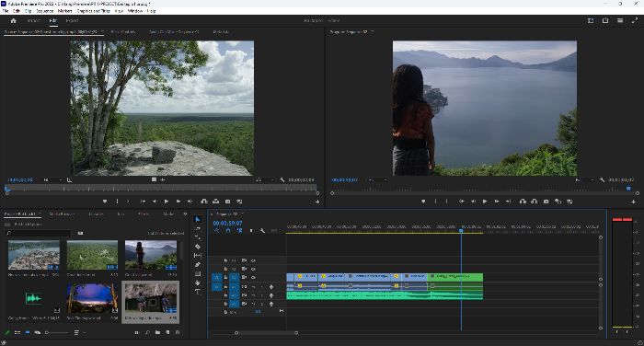Select the Razor tool

198,247
